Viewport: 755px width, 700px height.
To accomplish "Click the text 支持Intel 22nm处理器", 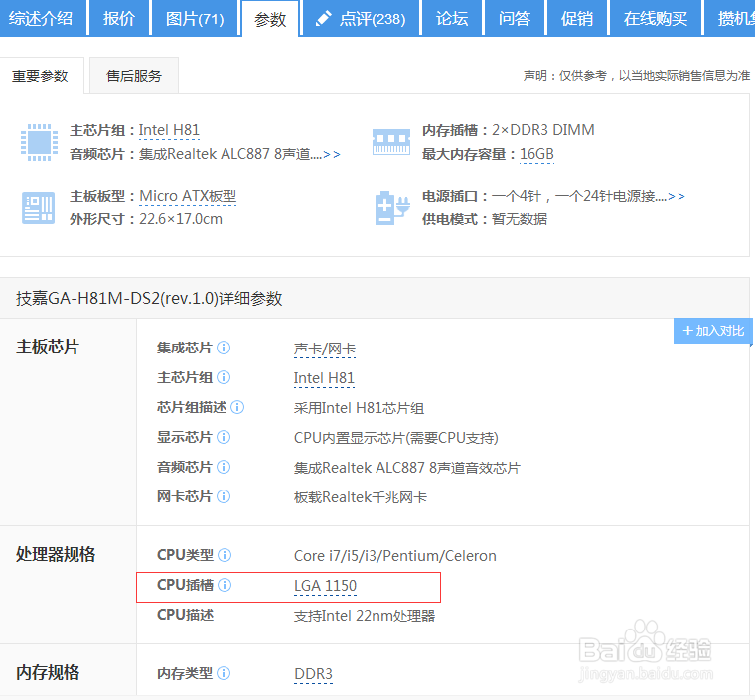I will pyautogui.click(x=365, y=616).
